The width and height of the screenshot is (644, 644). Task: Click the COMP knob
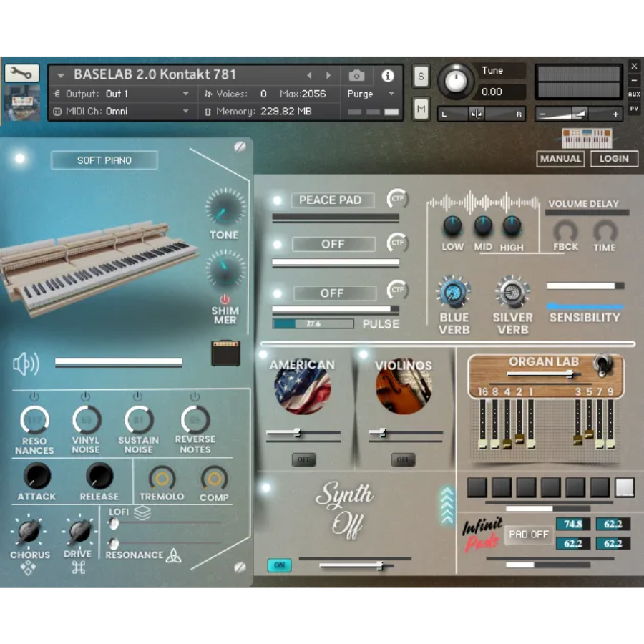point(214,479)
